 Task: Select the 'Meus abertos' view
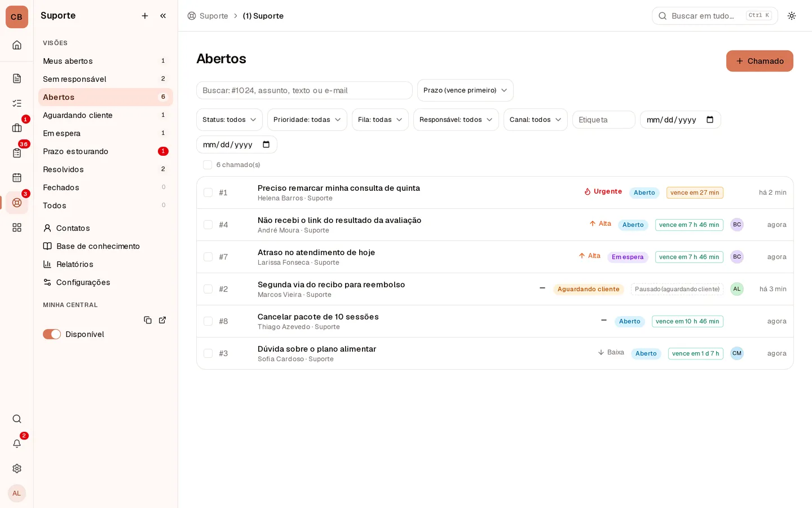(x=105, y=61)
